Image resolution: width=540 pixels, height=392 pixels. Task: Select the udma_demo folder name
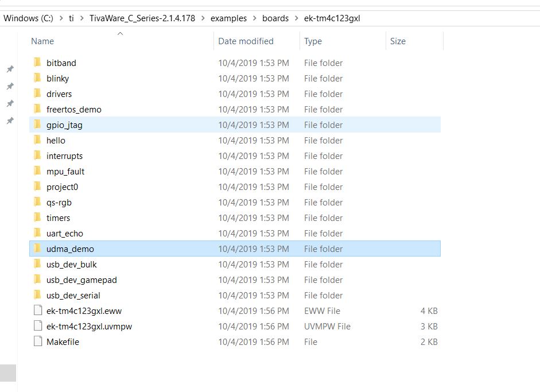tap(70, 249)
